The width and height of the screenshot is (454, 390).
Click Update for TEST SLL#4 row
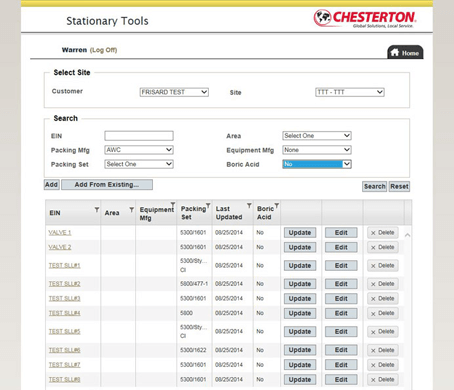pos(300,313)
